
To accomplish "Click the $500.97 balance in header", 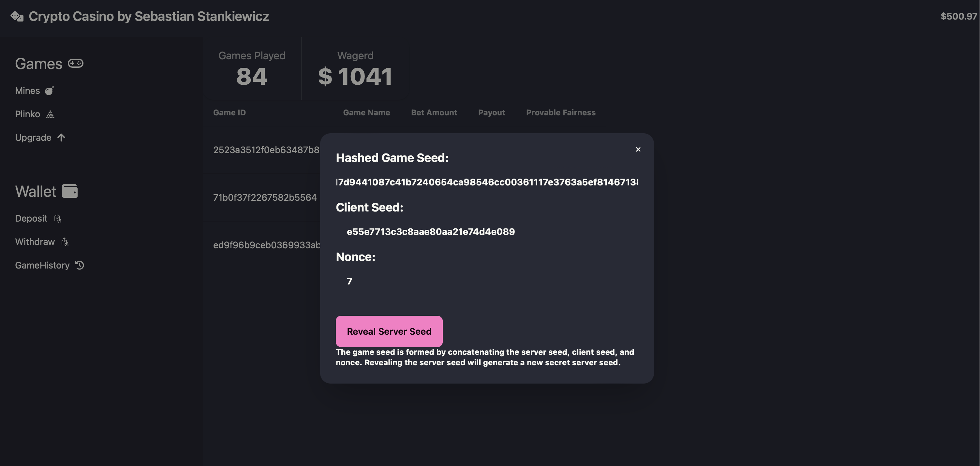I will [x=959, y=16].
